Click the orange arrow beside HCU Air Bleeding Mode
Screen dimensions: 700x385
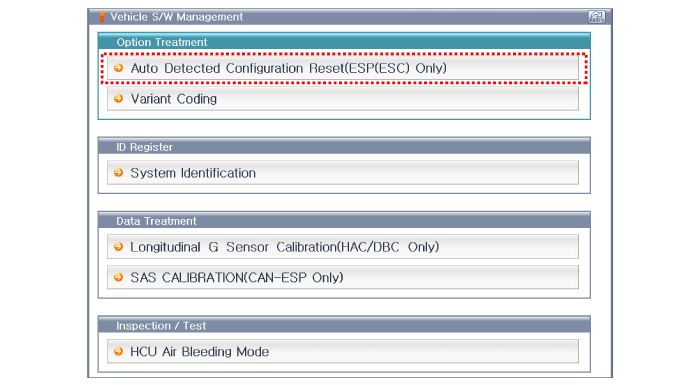(118, 352)
